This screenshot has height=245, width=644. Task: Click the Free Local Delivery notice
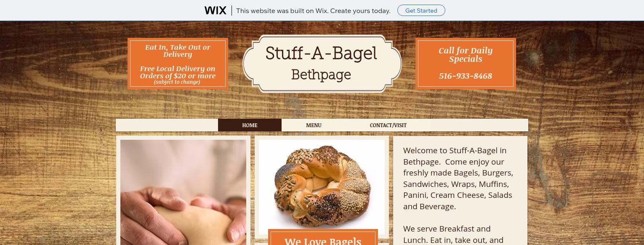178,72
